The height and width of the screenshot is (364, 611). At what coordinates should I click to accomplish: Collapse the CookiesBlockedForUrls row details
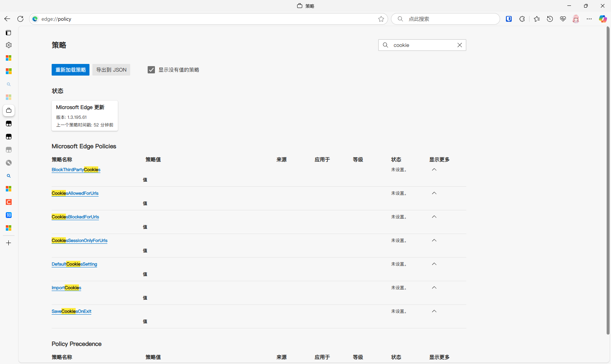434,217
